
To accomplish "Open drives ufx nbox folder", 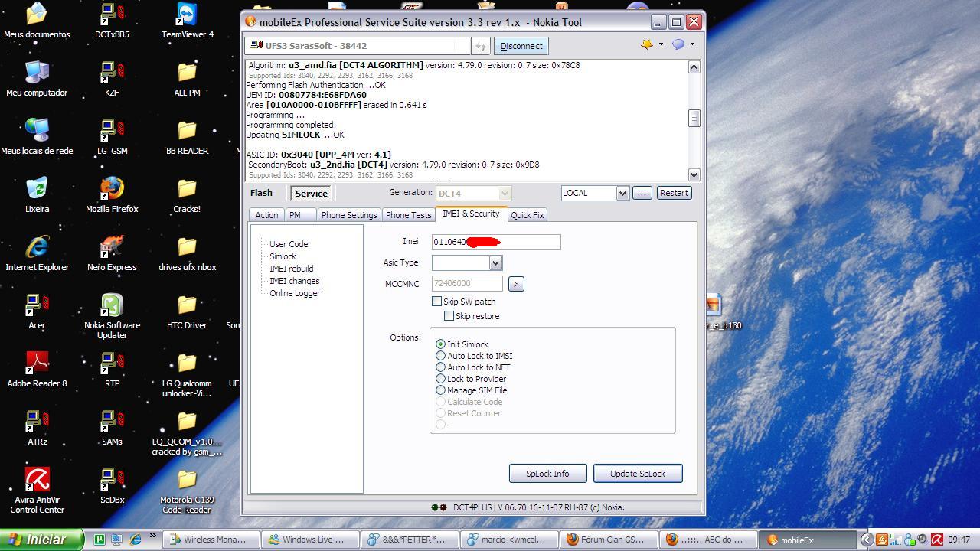I will point(187,253).
